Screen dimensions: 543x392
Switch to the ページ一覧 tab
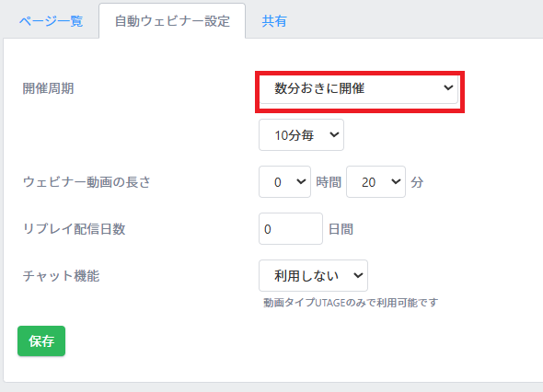pos(51,21)
